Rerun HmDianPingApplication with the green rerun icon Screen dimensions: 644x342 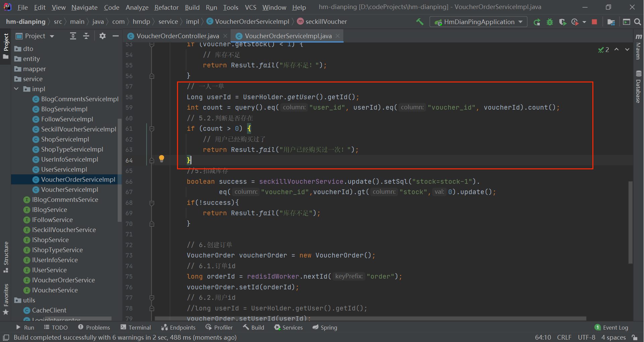[537, 22]
